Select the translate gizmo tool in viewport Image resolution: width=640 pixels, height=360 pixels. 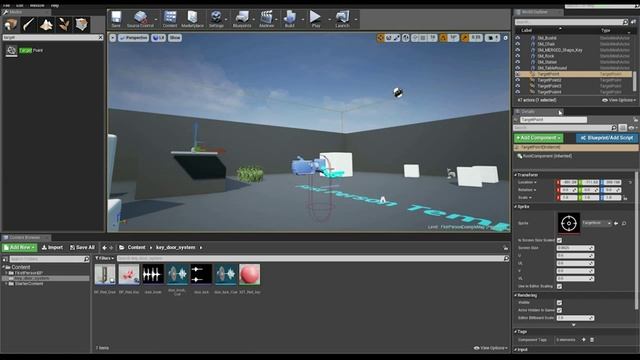coord(380,38)
